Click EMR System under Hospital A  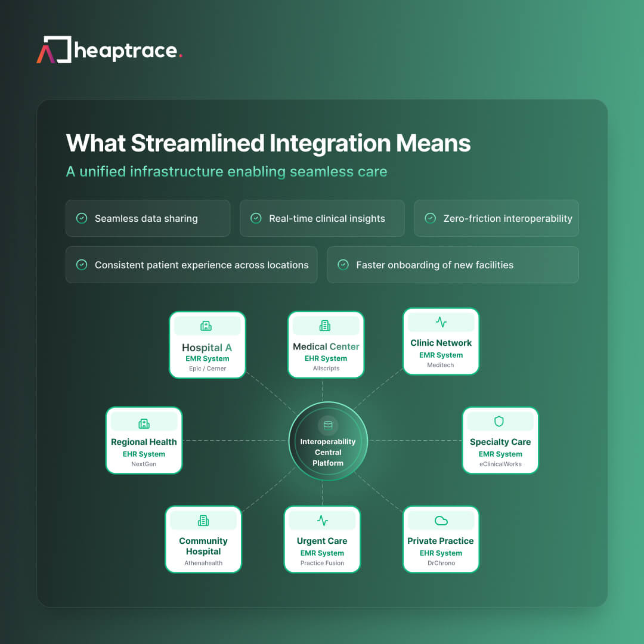tap(208, 358)
